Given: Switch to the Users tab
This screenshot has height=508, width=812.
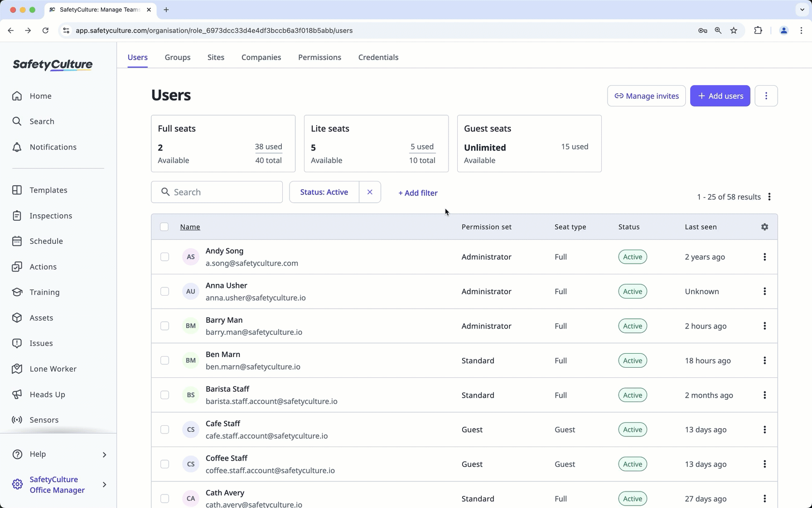Looking at the screenshot, I should pos(138,57).
